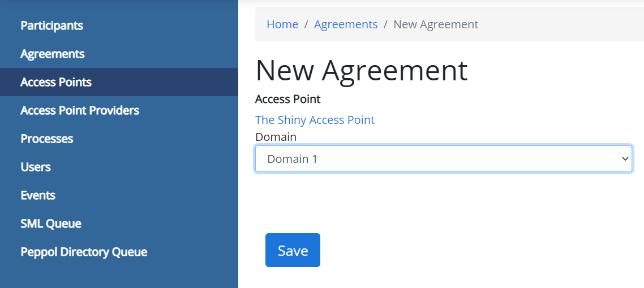Click the Domain field label
Image resolution: width=644 pixels, height=288 pixels.
276,137
